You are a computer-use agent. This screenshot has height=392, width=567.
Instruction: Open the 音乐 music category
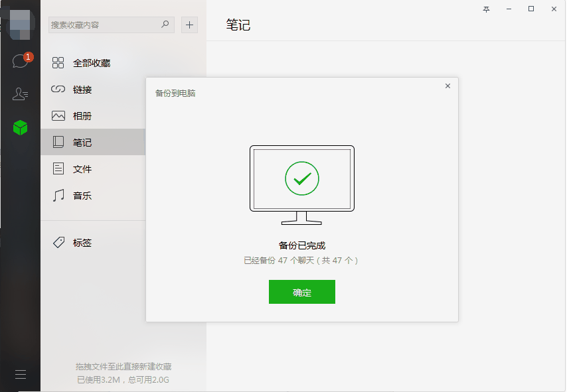[x=93, y=196]
